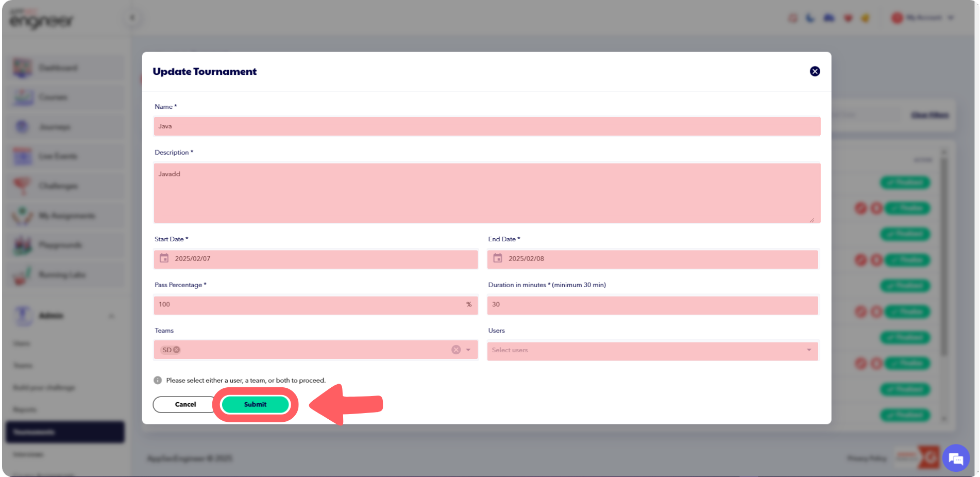The height and width of the screenshot is (477, 980).
Task: Open Dashboard from the sidebar icon
Action: pos(22,67)
